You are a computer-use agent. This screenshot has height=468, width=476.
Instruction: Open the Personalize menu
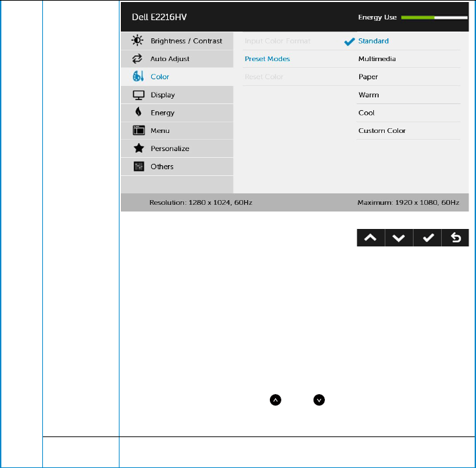click(177, 148)
